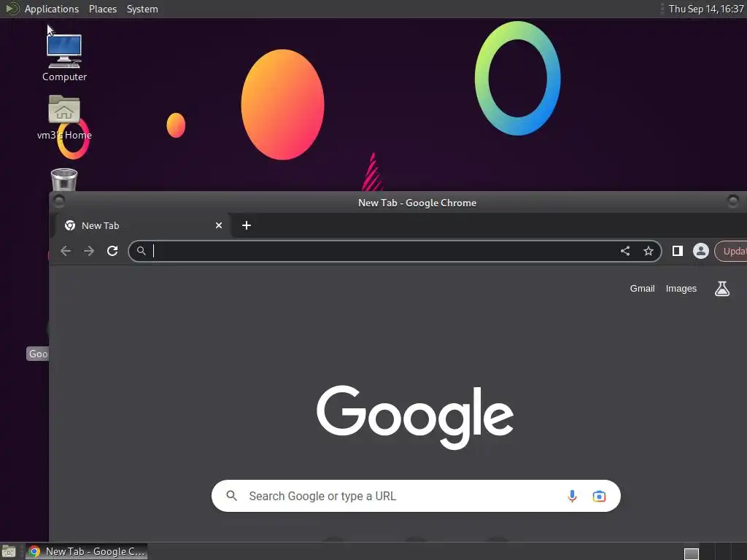Open the Applications menu
This screenshot has width=747, height=560.
pyautogui.click(x=52, y=9)
